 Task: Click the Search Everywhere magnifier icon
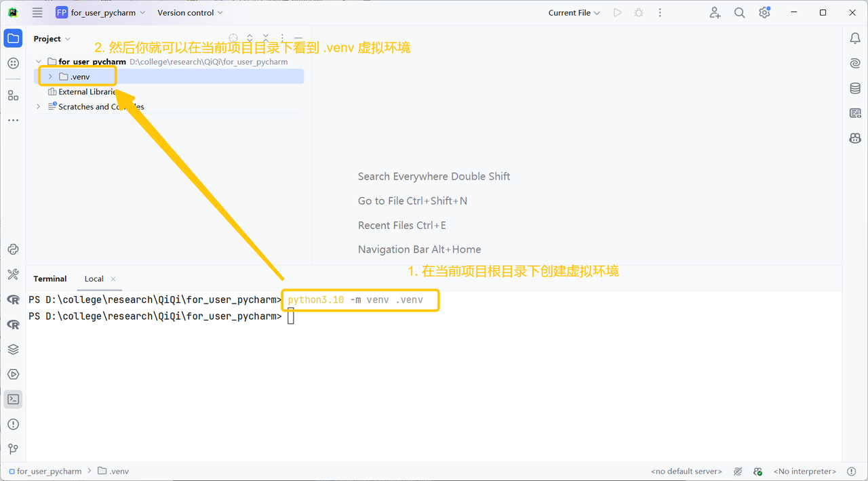(x=740, y=13)
